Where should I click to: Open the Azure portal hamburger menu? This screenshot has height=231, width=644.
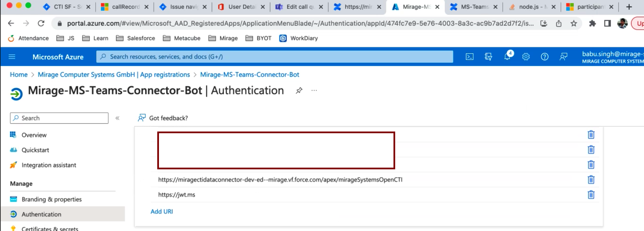coord(12,57)
